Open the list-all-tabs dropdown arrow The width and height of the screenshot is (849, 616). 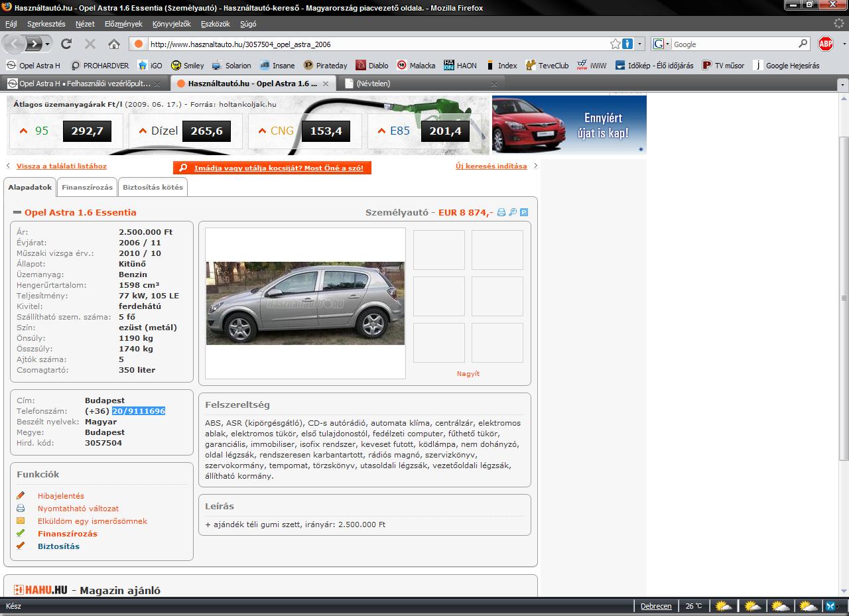[842, 84]
